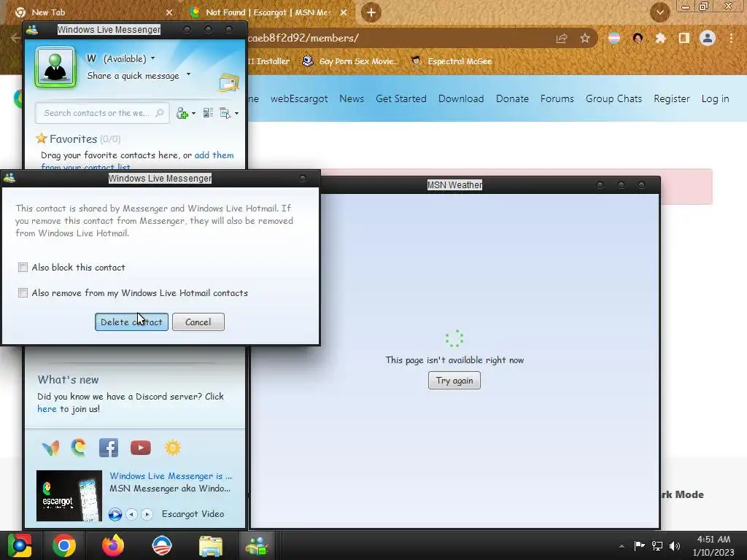Click the Add a contact icon

coord(182,113)
